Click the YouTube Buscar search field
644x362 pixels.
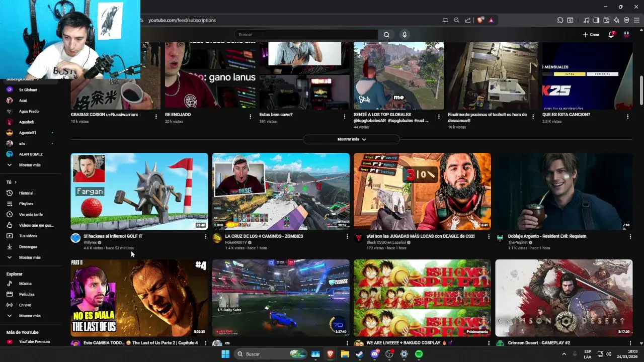[306, 35]
